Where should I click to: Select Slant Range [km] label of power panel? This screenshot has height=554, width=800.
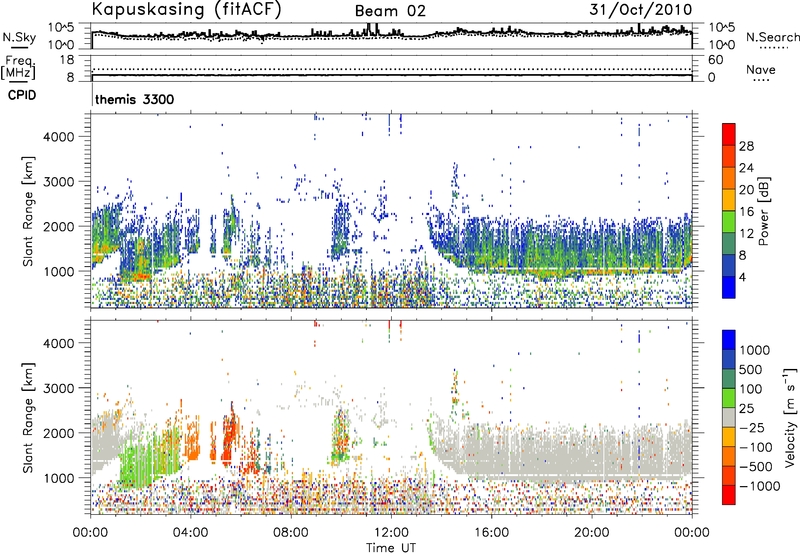pyautogui.click(x=28, y=211)
